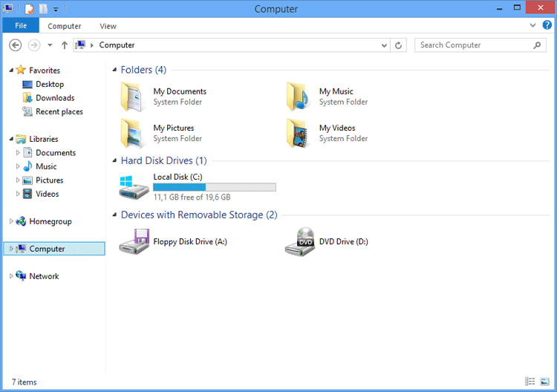Open the address bar history dropdown

point(383,45)
